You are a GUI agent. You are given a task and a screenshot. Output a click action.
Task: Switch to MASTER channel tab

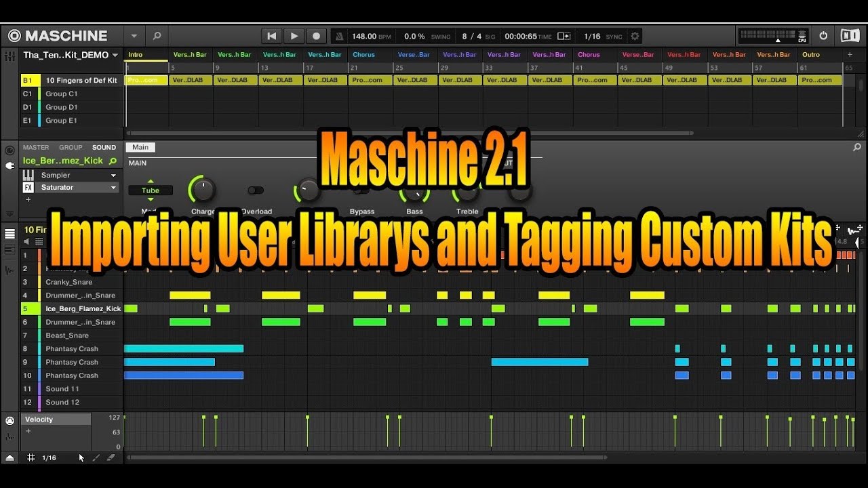pyautogui.click(x=36, y=147)
